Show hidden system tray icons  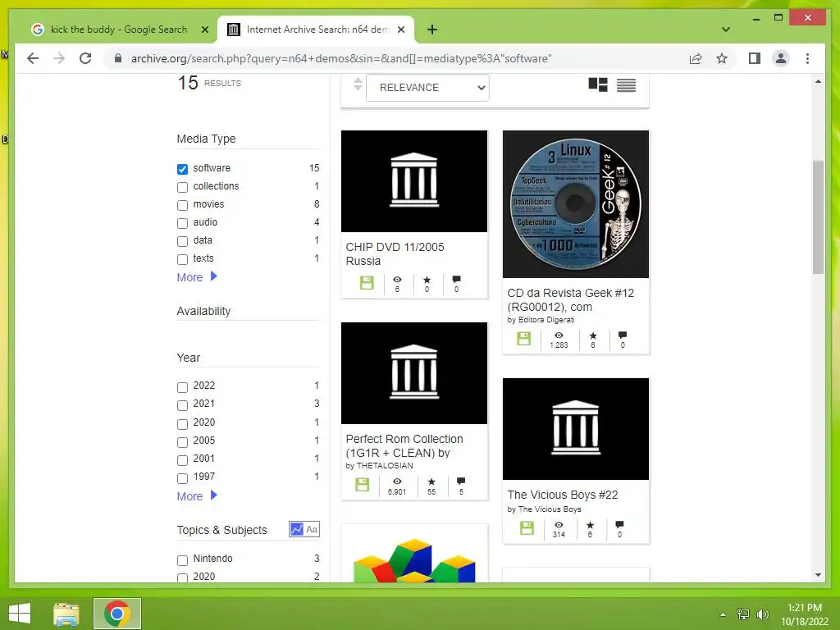(723, 614)
